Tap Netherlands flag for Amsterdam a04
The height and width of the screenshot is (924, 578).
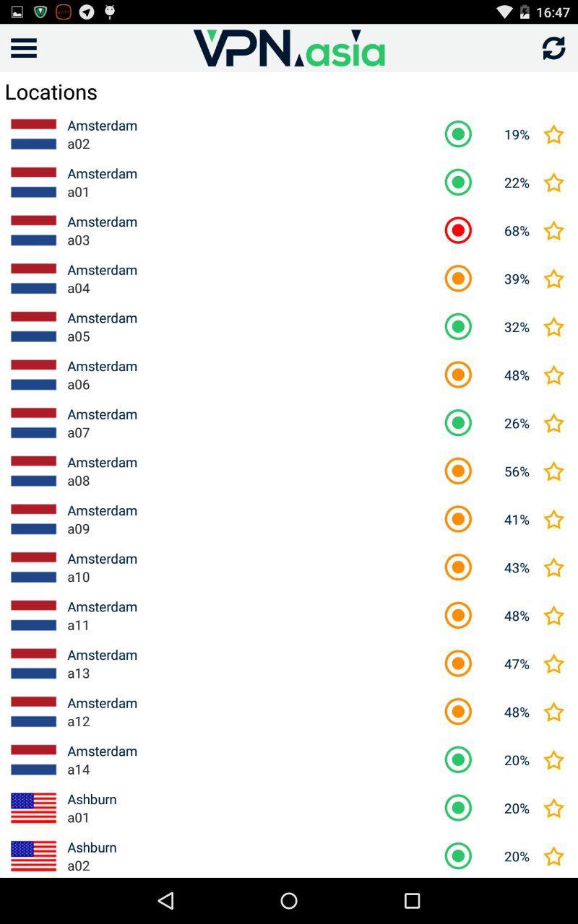(x=33, y=279)
